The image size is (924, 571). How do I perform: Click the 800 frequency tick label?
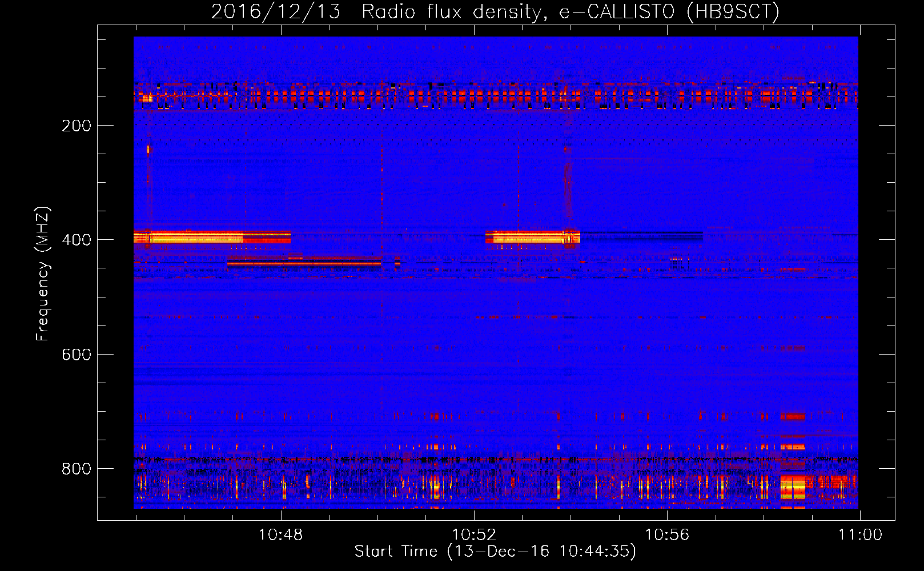77,469
